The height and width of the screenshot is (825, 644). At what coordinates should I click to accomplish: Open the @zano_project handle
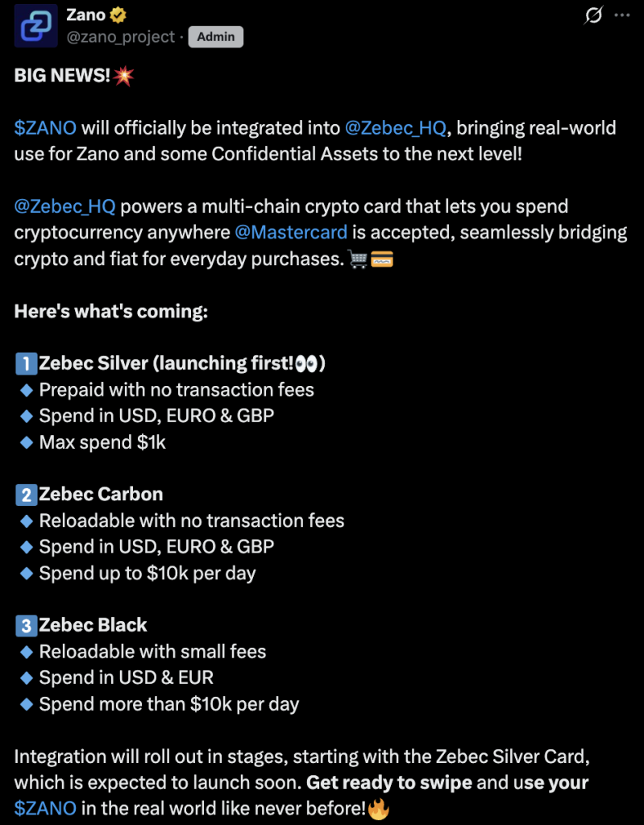click(x=121, y=37)
